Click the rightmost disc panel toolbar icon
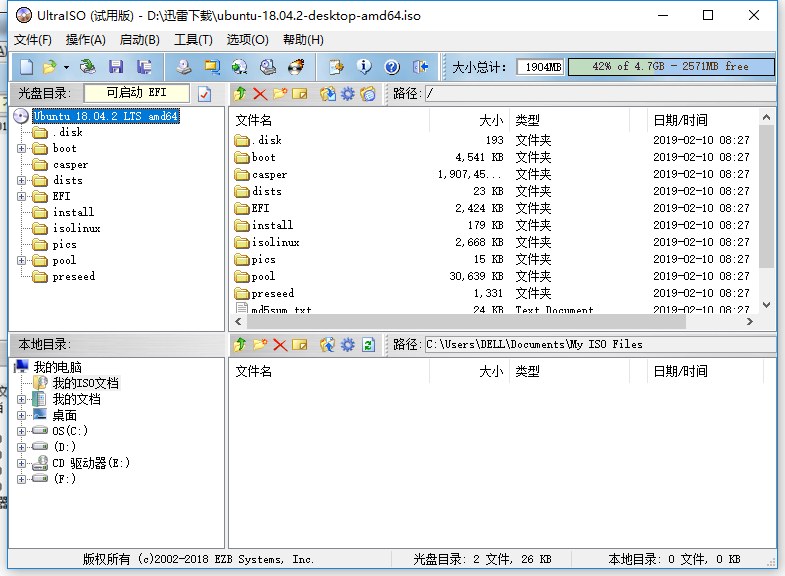The height and width of the screenshot is (576, 785). 368,94
